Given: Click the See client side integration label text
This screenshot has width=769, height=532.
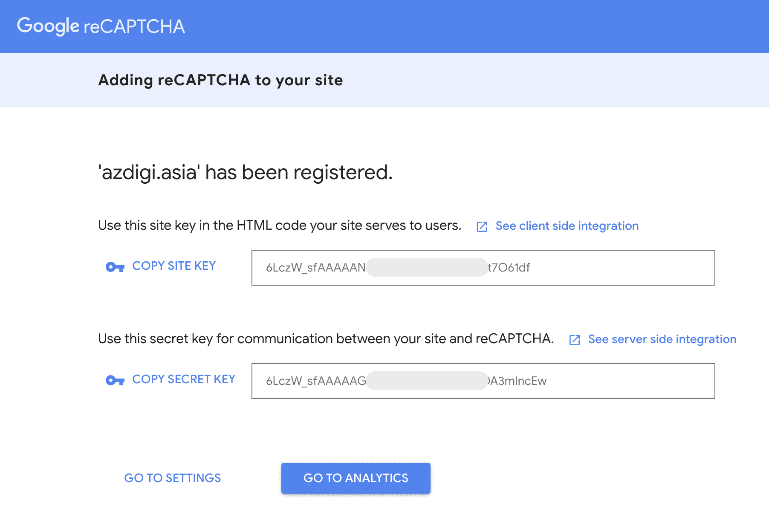Looking at the screenshot, I should tap(567, 226).
